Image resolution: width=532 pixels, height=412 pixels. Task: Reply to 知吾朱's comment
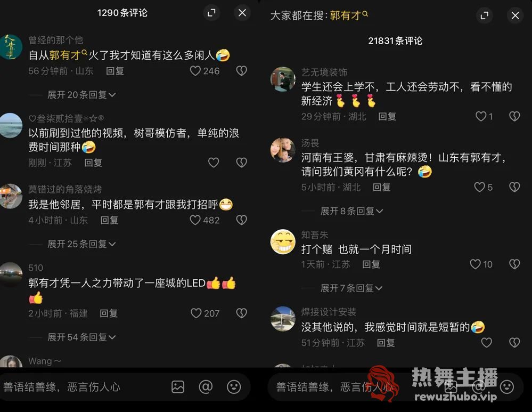[371, 264]
